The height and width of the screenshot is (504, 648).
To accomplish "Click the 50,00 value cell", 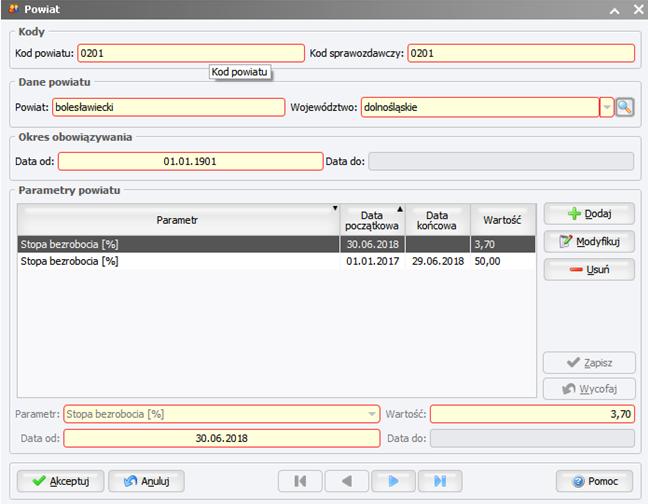I will 503,261.
